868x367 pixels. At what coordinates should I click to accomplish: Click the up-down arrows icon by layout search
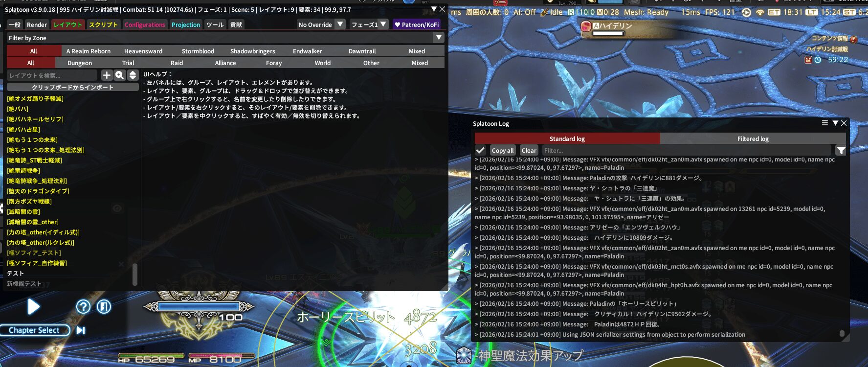(133, 75)
